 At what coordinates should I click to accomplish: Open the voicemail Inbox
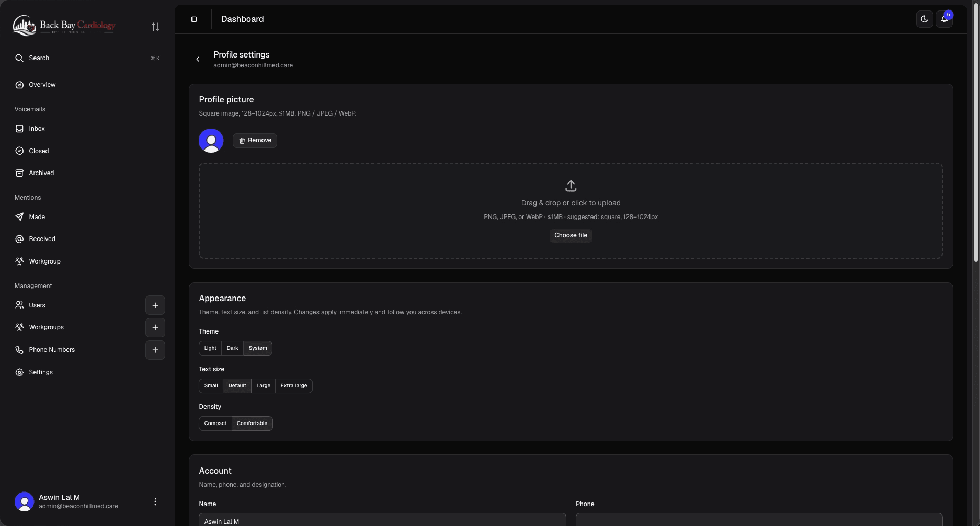87,129
